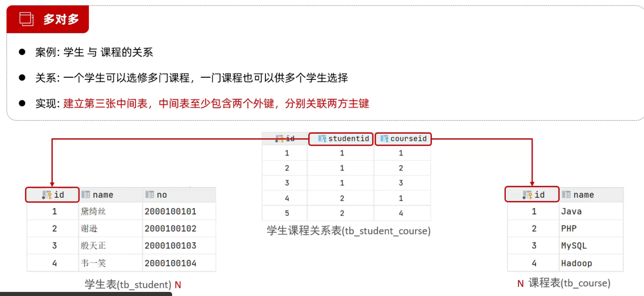Image resolution: width=644 pixels, height=296 pixels.
Task: Click the 多对多 title text
Action: click(x=61, y=19)
